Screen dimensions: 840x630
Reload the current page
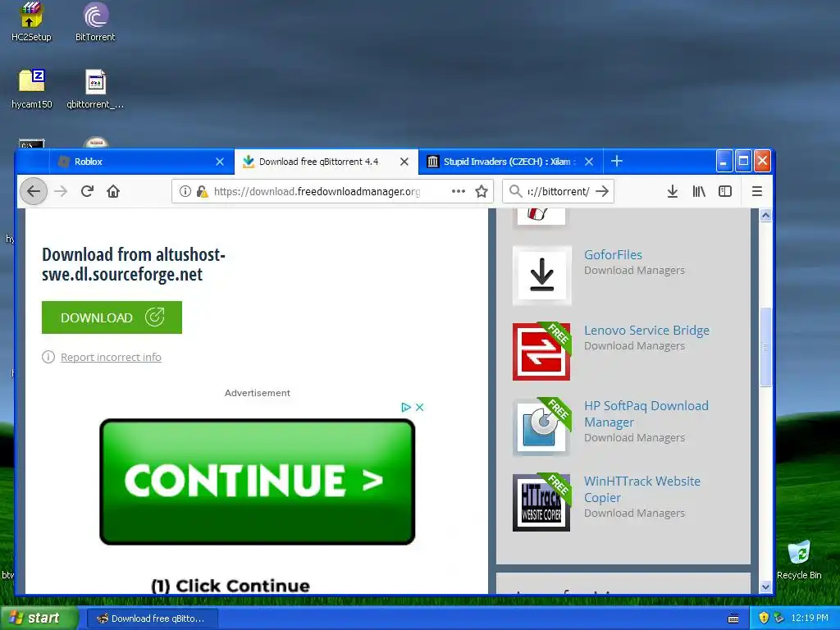(x=87, y=191)
